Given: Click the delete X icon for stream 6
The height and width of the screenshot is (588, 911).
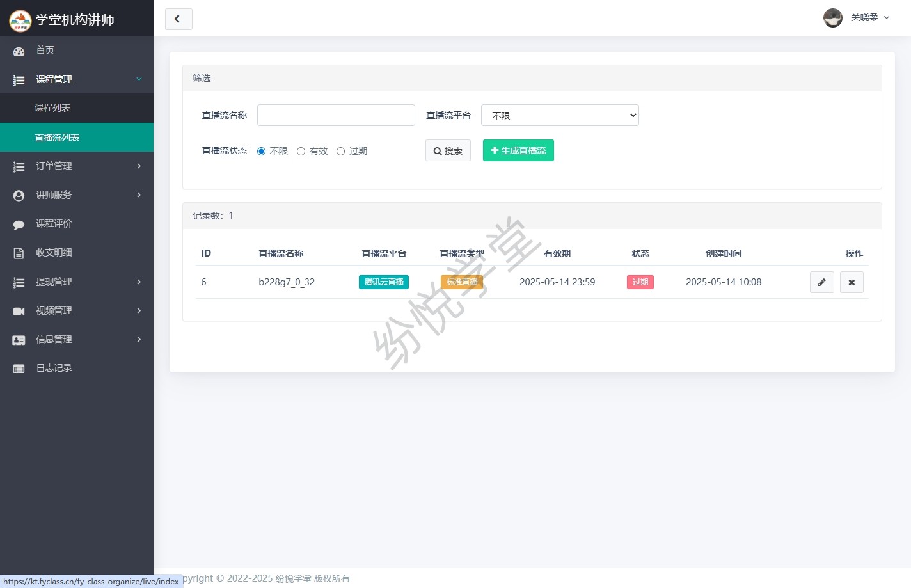Looking at the screenshot, I should [x=852, y=282].
